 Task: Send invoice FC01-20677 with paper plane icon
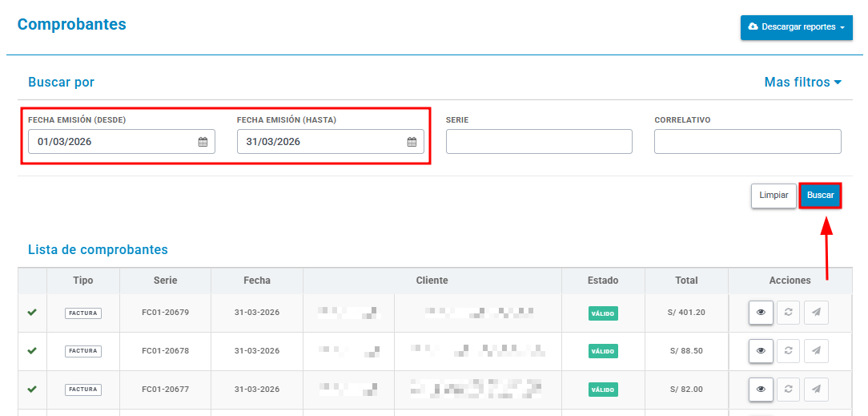tap(816, 389)
